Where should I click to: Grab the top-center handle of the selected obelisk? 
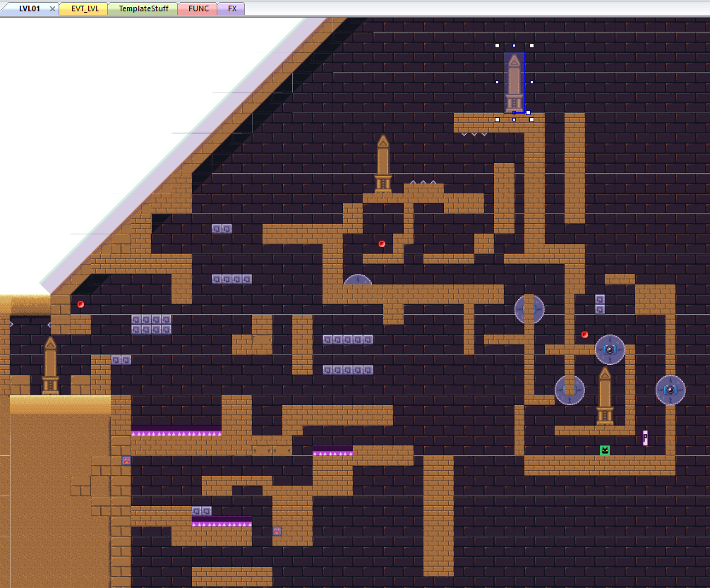coord(514,45)
